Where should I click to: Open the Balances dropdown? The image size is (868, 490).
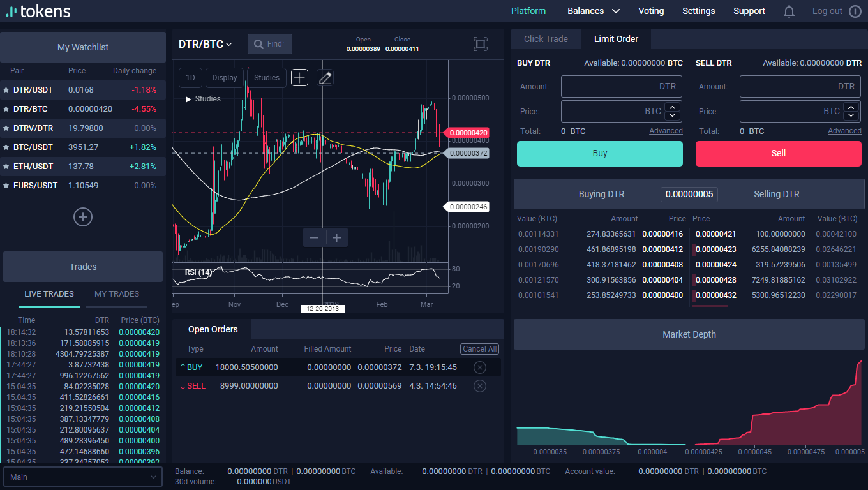point(594,11)
